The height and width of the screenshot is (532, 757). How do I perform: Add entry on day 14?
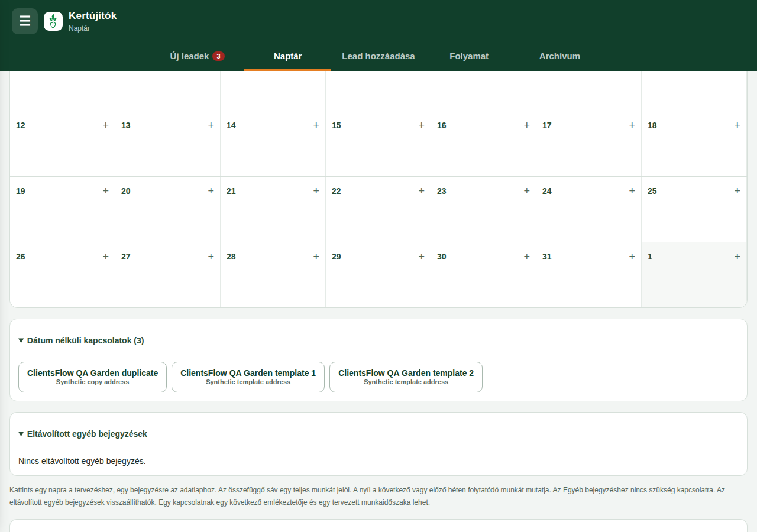point(316,125)
